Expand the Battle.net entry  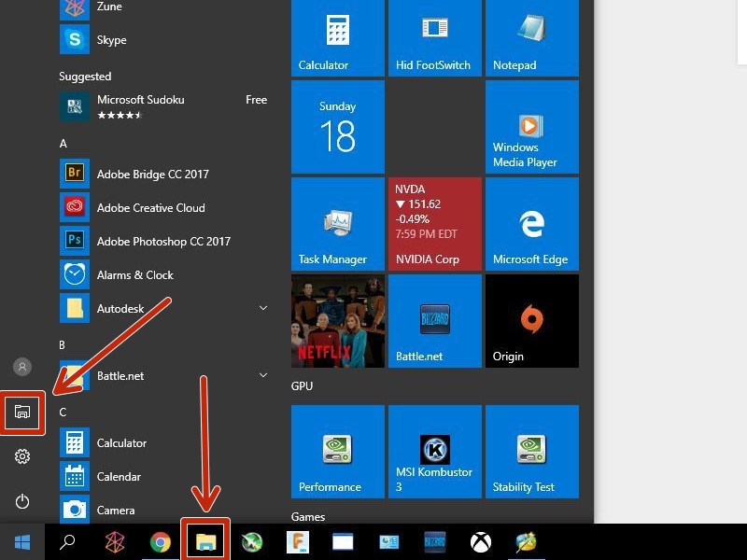pyautogui.click(x=262, y=375)
